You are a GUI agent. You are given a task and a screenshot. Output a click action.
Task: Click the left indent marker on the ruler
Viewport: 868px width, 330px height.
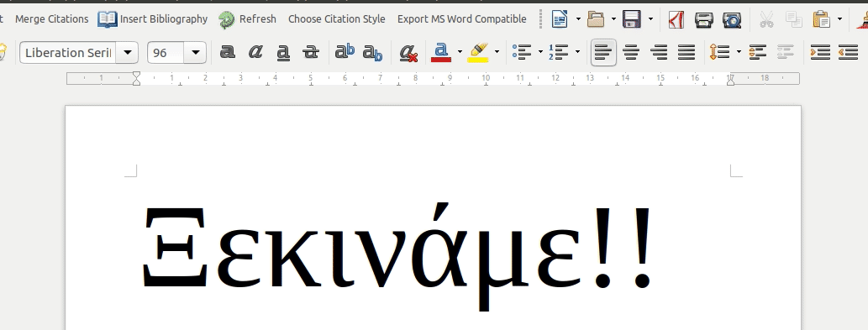(x=136, y=78)
